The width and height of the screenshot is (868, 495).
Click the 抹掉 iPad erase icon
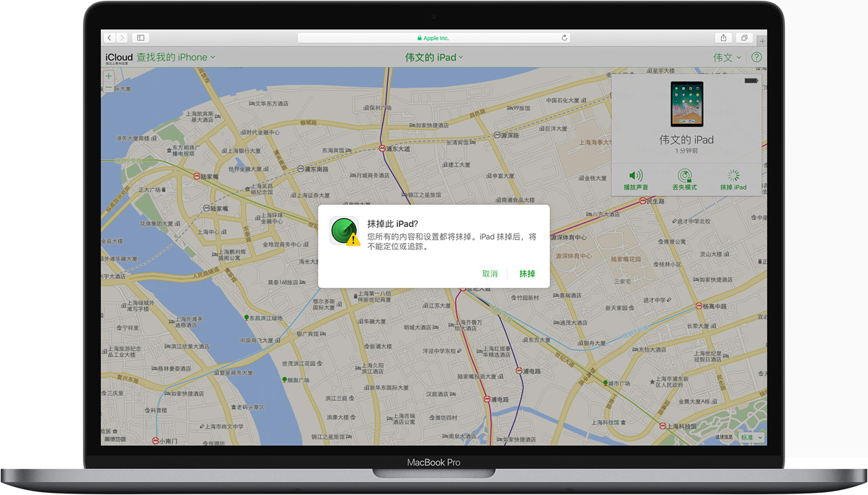tap(733, 176)
